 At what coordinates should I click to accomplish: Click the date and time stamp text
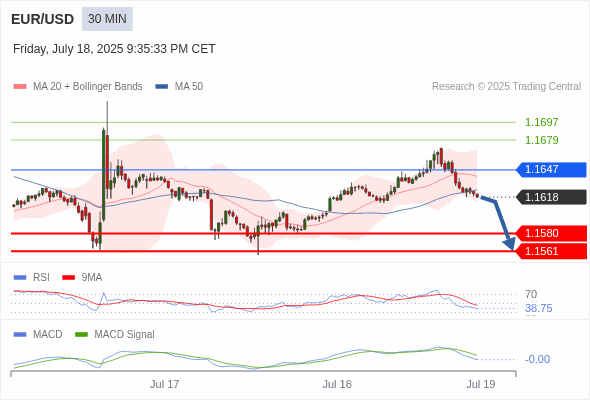[114, 49]
